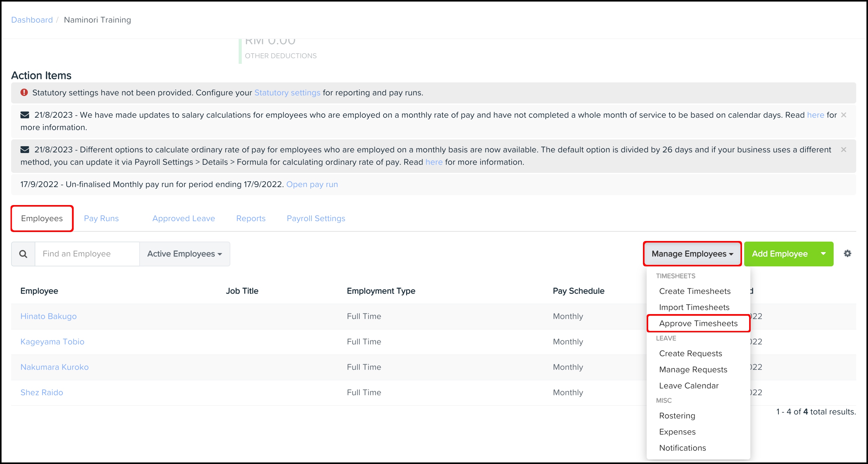868x464 pixels.
Task: Open the Payroll Settings tab
Action: pos(316,218)
